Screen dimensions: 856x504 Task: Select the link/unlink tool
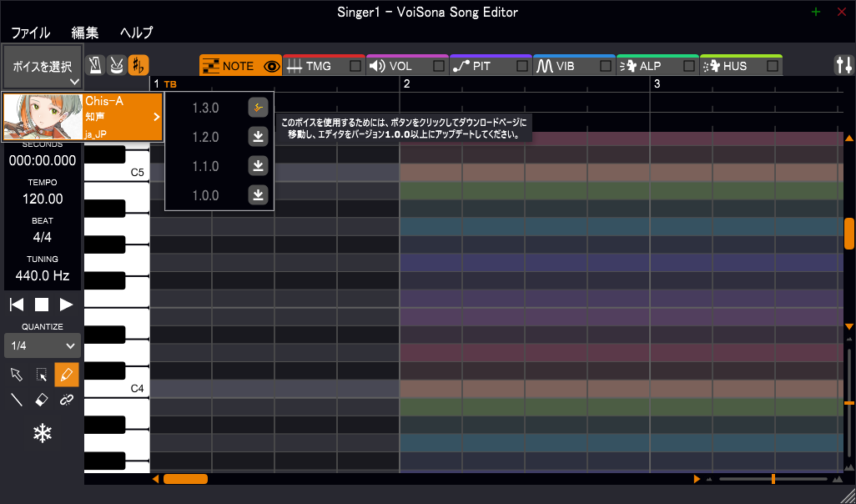(67, 400)
